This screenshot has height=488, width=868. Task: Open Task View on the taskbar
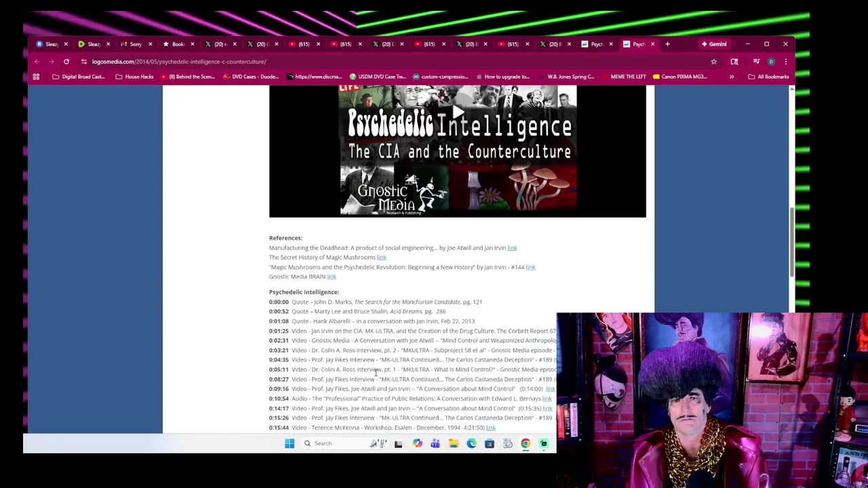click(x=398, y=443)
